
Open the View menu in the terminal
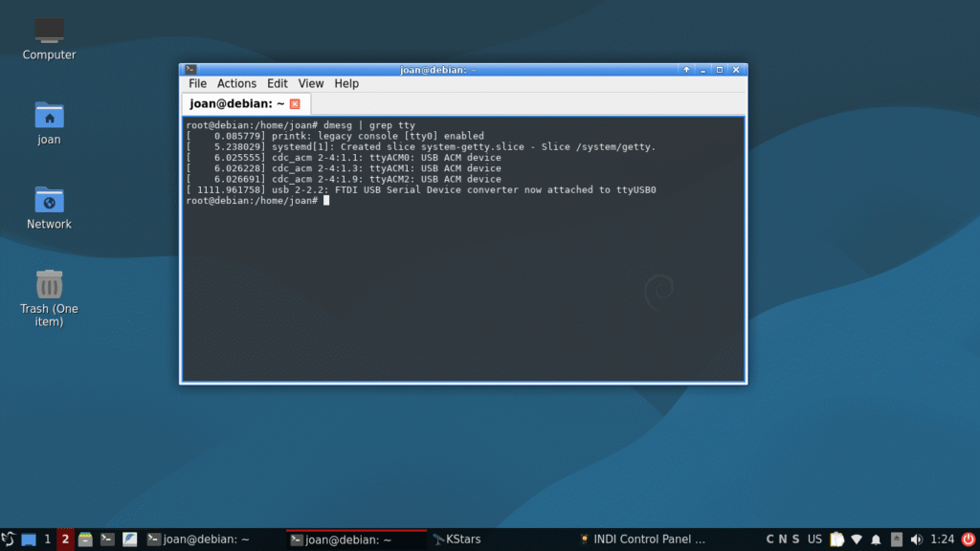coord(311,84)
